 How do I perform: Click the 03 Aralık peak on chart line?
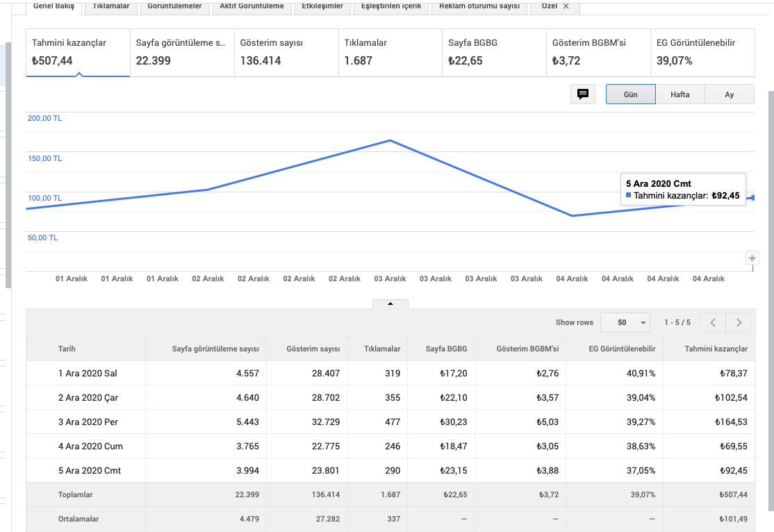point(390,141)
